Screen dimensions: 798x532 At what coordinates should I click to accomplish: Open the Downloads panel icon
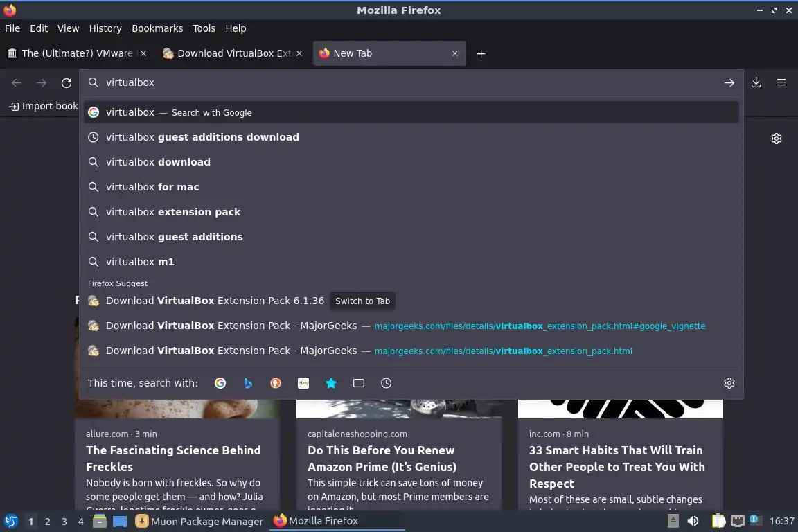(x=756, y=82)
